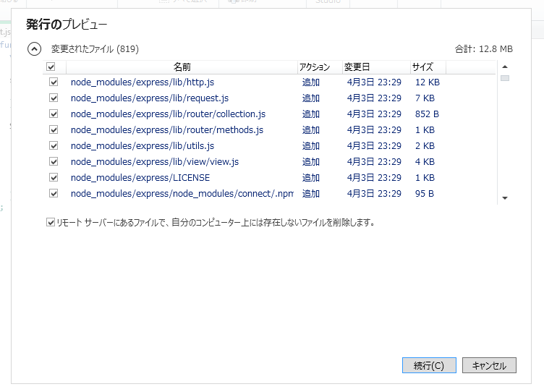Click the 発行のプレビュー dialog title
The width and height of the screenshot is (544, 392).
tap(67, 25)
